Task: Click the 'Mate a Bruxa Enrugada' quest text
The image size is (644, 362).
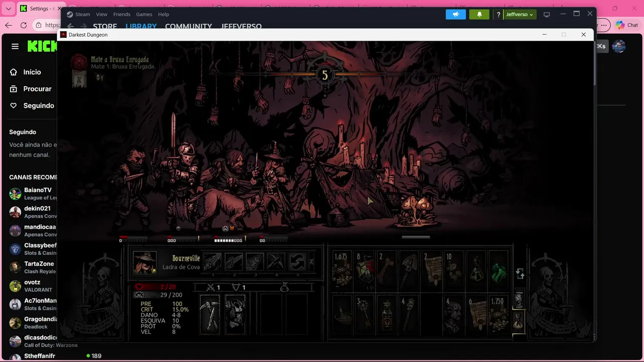Action: tap(120, 59)
